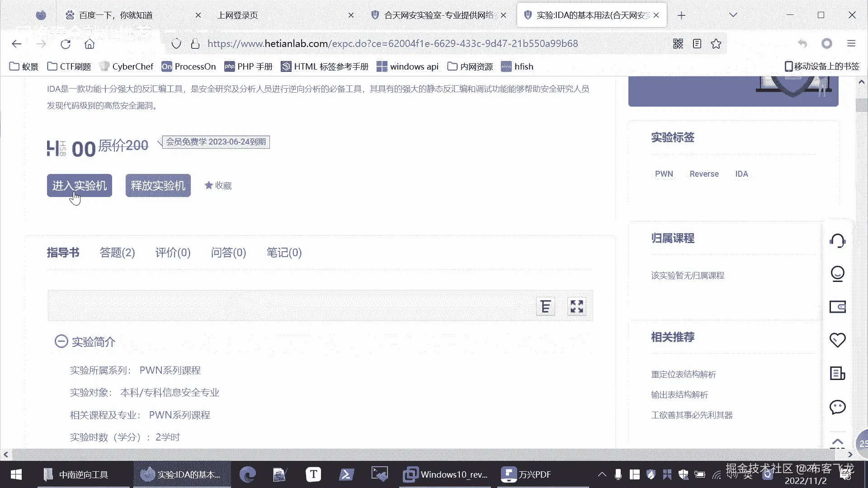Open the QR code icon in address bar
The image size is (868, 488).
678,44
